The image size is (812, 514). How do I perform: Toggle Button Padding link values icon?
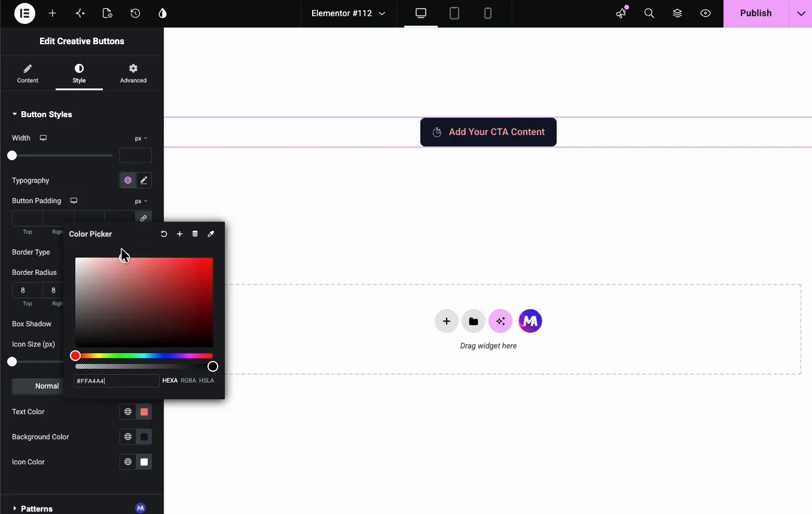pyautogui.click(x=144, y=218)
